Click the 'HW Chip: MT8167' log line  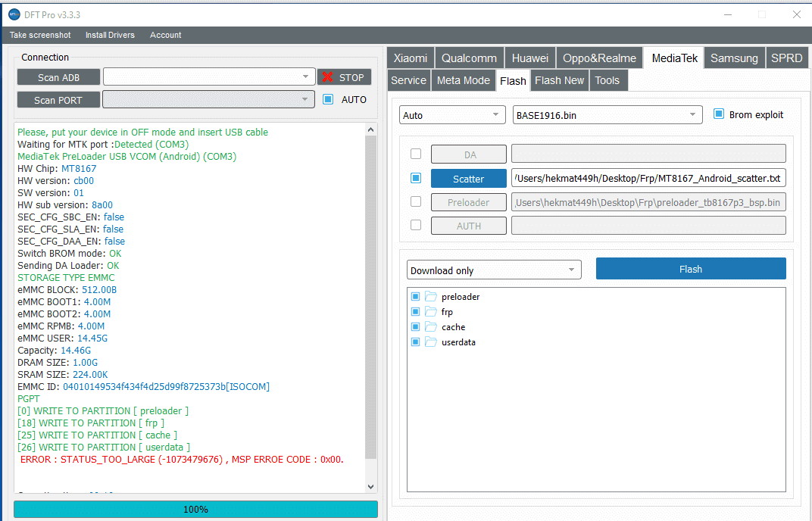point(57,168)
